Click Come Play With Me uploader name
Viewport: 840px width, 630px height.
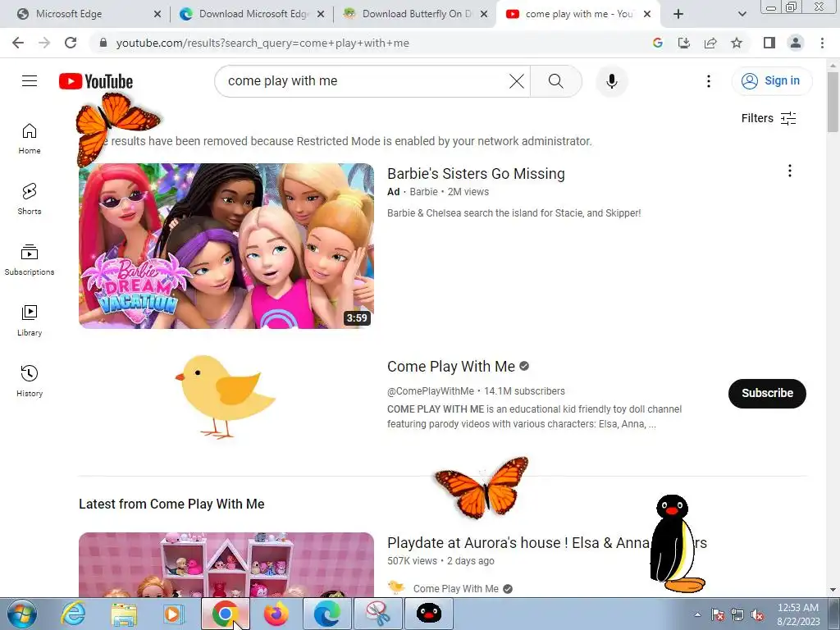[x=455, y=589]
